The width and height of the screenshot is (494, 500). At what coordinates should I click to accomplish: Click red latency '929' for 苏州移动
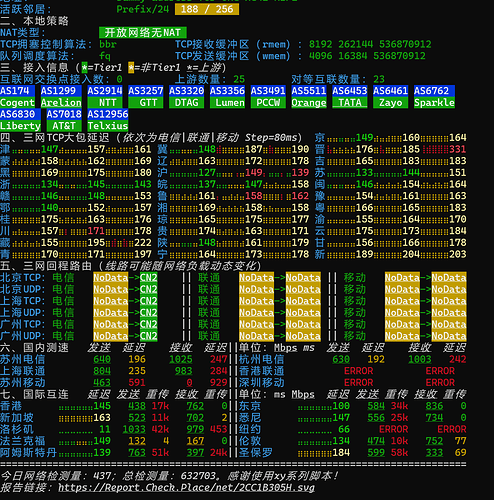(219, 383)
